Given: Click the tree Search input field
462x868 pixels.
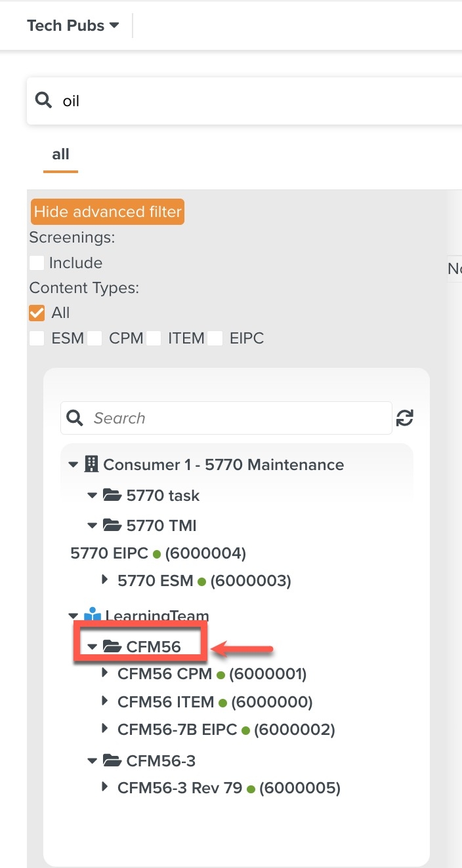Looking at the screenshot, I should pyautogui.click(x=236, y=418).
